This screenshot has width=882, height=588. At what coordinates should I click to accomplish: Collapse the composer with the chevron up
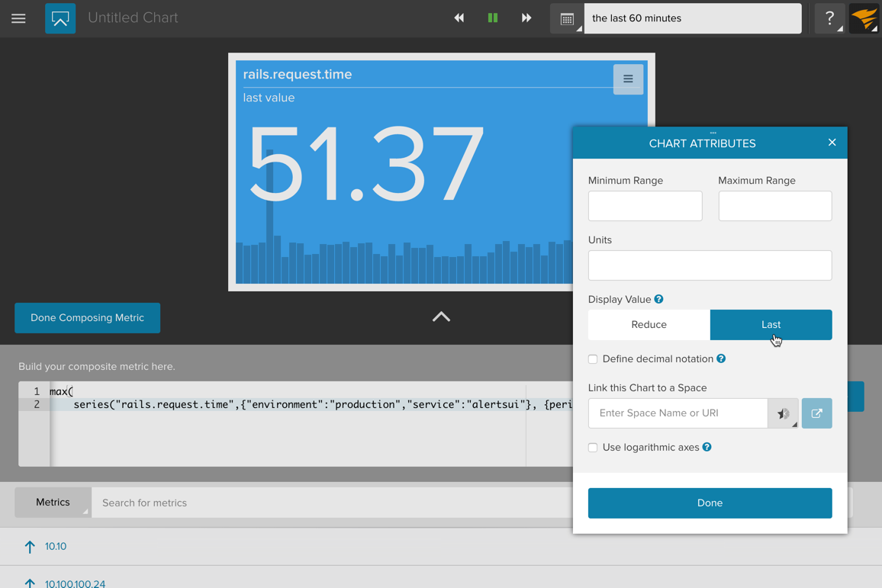pyautogui.click(x=441, y=317)
